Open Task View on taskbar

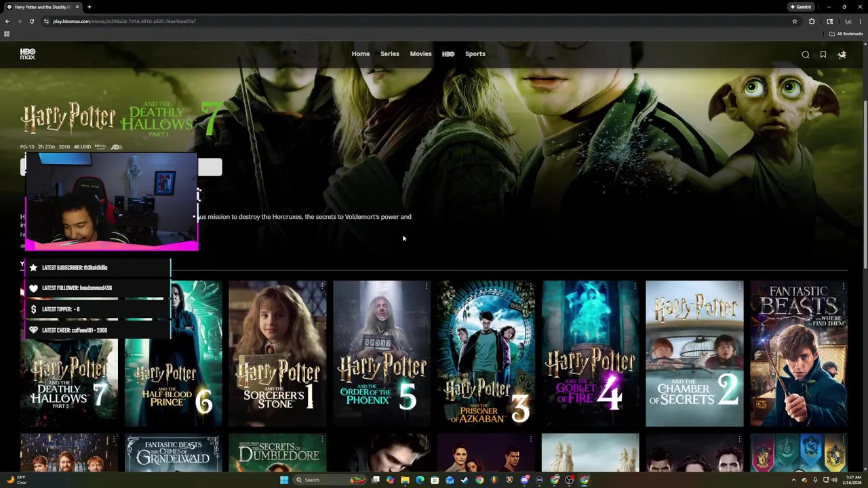click(375, 480)
